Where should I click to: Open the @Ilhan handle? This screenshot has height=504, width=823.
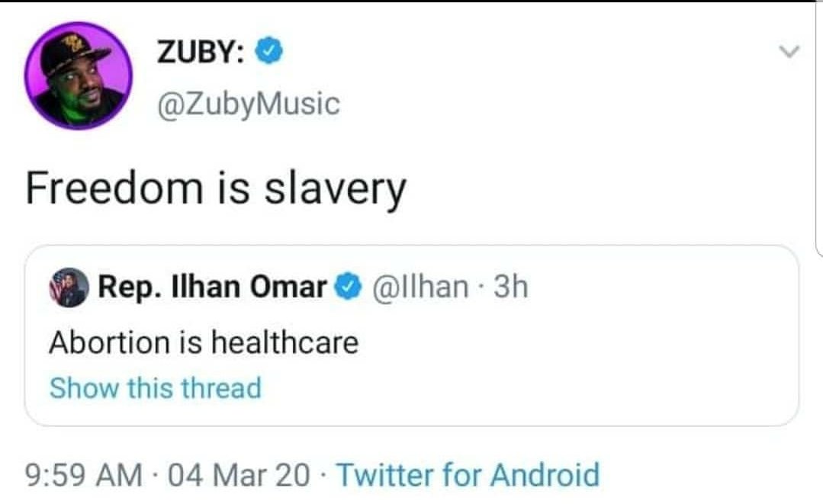tap(420, 287)
